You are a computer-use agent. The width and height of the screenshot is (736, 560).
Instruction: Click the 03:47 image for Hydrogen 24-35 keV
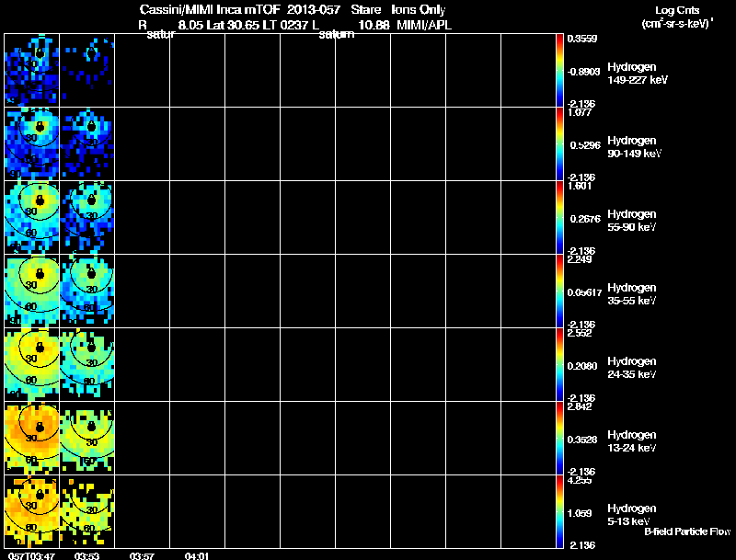point(32,365)
